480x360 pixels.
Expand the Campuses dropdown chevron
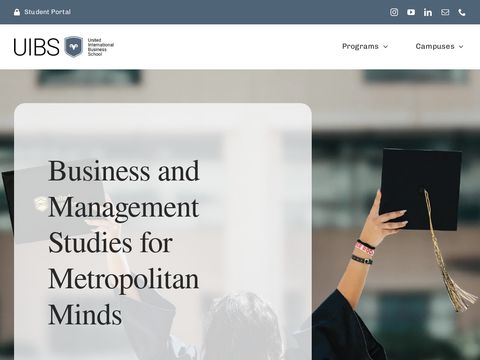(461, 47)
